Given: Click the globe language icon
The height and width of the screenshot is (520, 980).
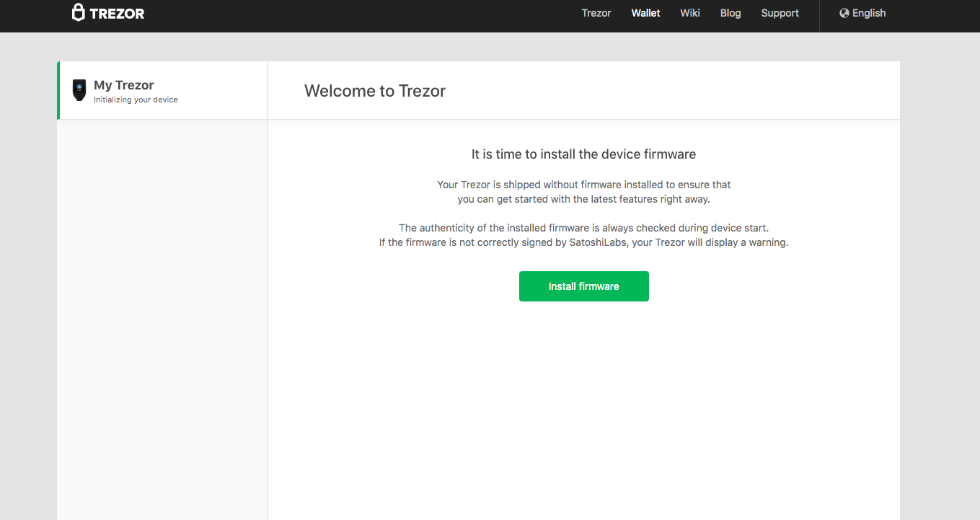Looking at the screenshot, I should pos(844,13).
